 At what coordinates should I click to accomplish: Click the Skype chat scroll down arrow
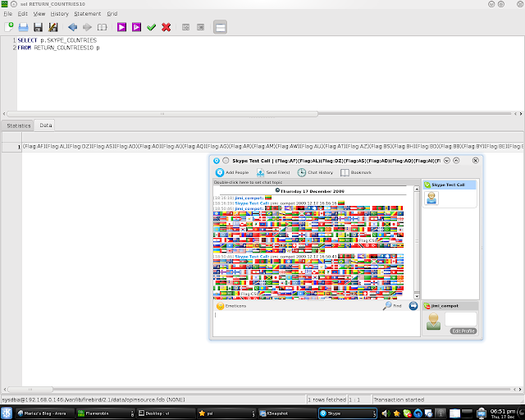(417, 296)
